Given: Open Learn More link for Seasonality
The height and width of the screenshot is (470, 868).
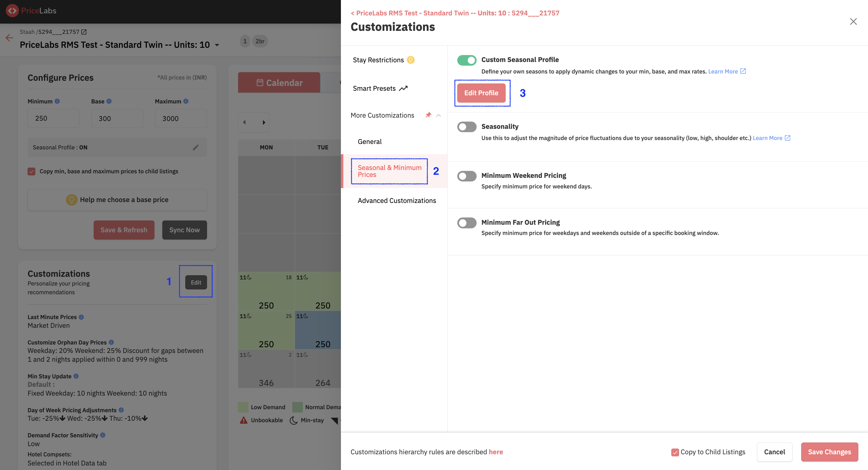Looking at the screenshot, I should 767,138.
